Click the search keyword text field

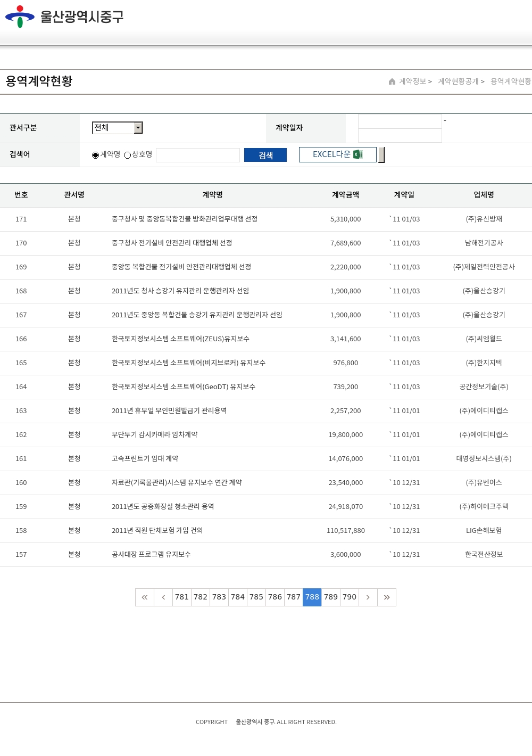point(198,155)
